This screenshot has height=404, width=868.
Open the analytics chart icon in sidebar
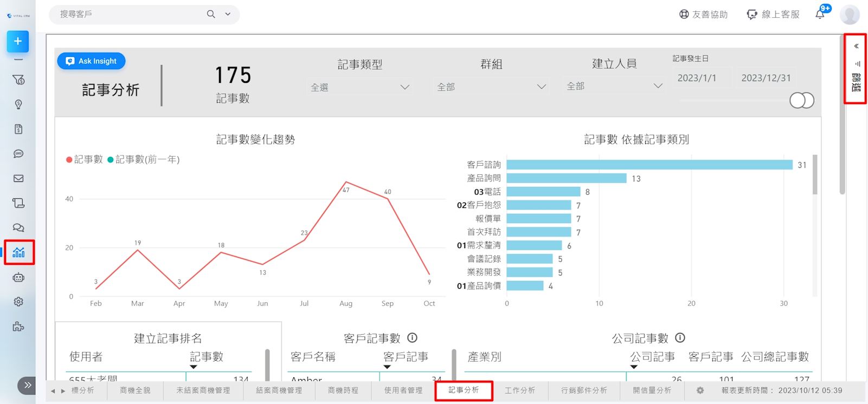coord(18,252)
